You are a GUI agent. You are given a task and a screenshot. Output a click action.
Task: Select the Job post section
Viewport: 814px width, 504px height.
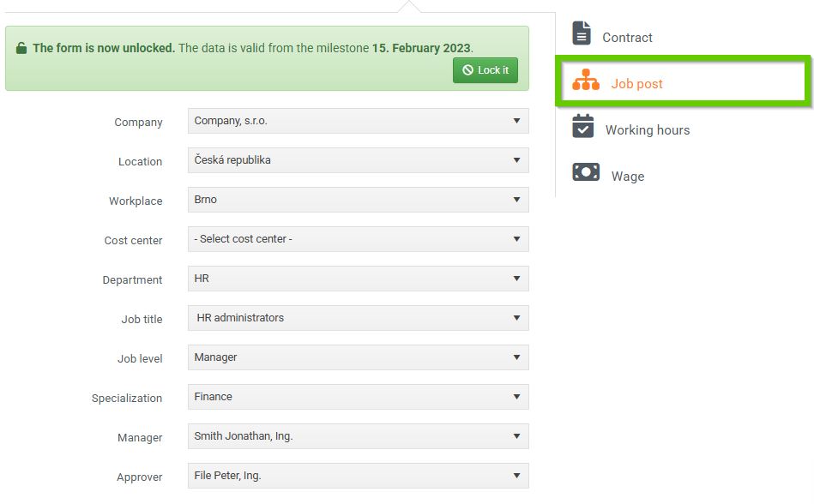click(636, 84)
